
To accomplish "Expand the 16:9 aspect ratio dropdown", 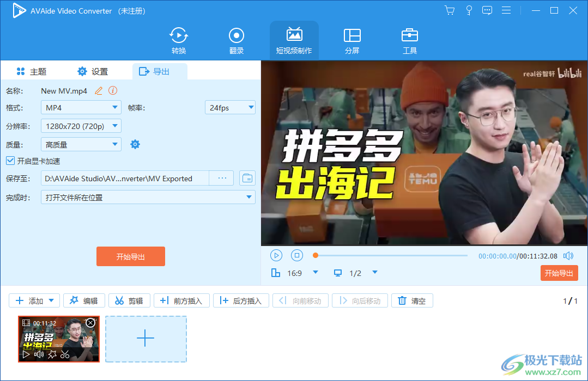I will [316, 272].
